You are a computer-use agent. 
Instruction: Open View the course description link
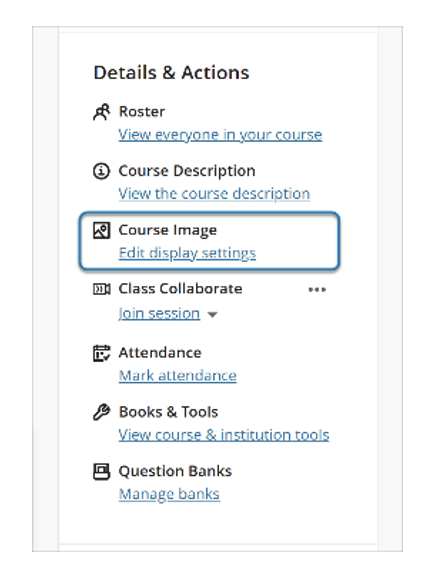click(214, 194)
